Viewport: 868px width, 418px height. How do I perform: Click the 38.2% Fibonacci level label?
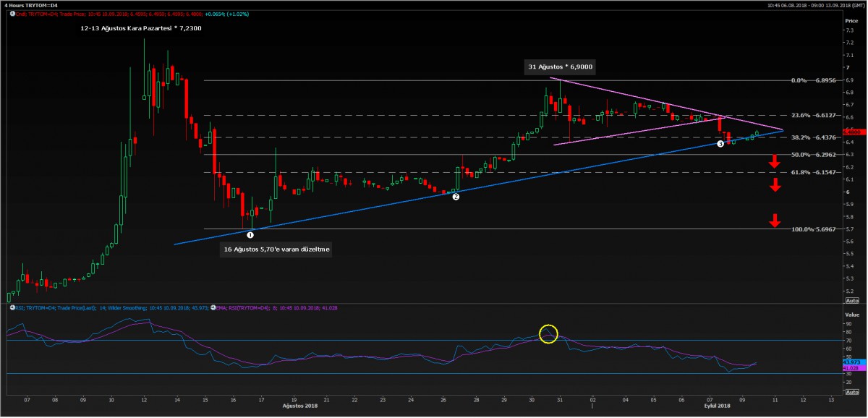point(800,137)
